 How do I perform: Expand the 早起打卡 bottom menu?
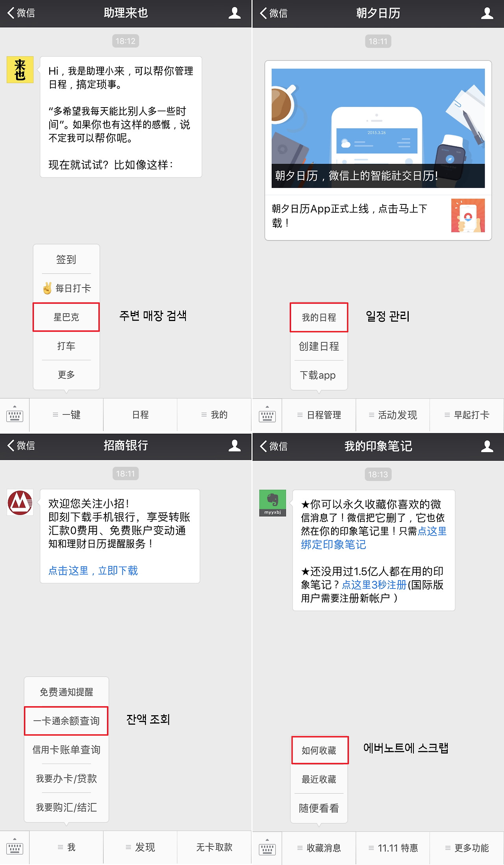[x=467, y=415]
